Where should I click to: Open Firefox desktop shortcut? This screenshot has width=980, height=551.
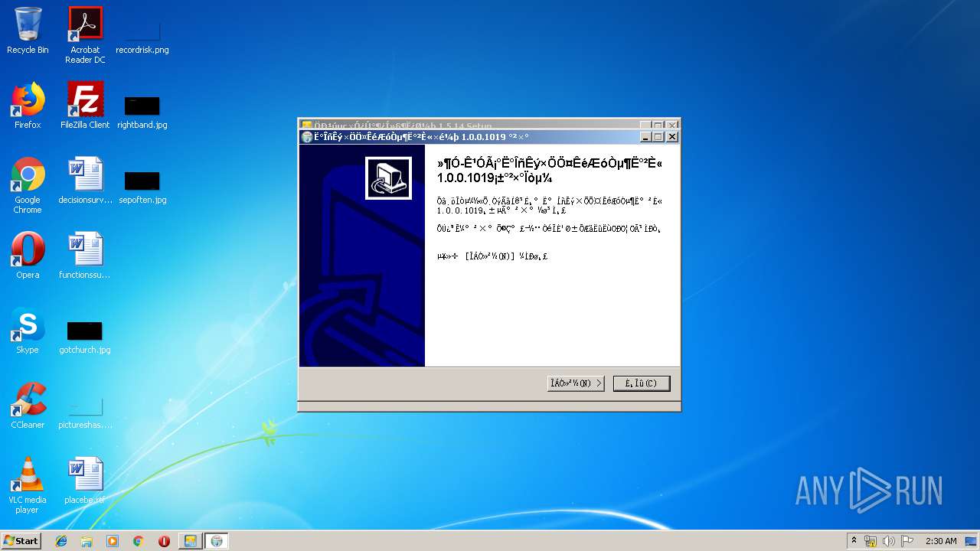click(x=28, y=106)
